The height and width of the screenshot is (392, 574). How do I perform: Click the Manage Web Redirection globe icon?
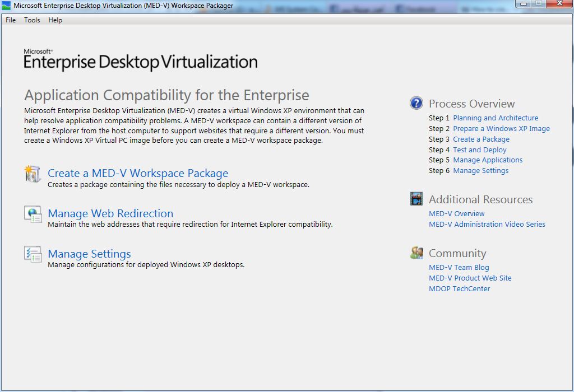33,214
